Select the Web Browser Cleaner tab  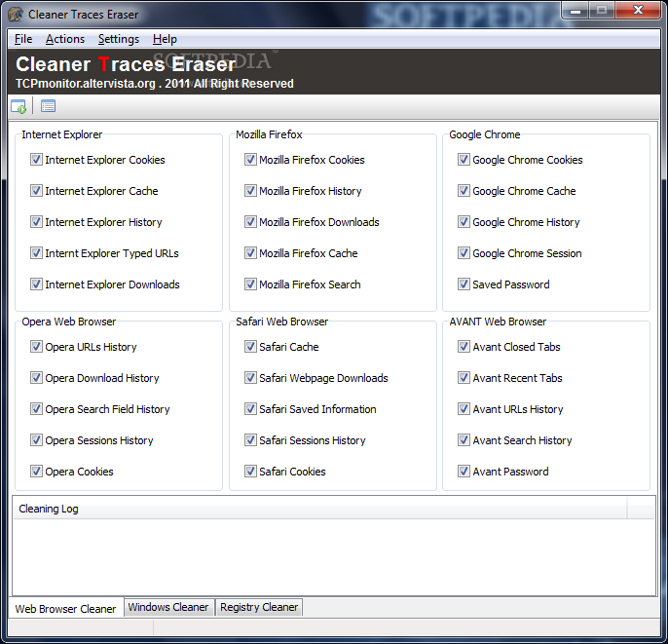coord(65,608)
